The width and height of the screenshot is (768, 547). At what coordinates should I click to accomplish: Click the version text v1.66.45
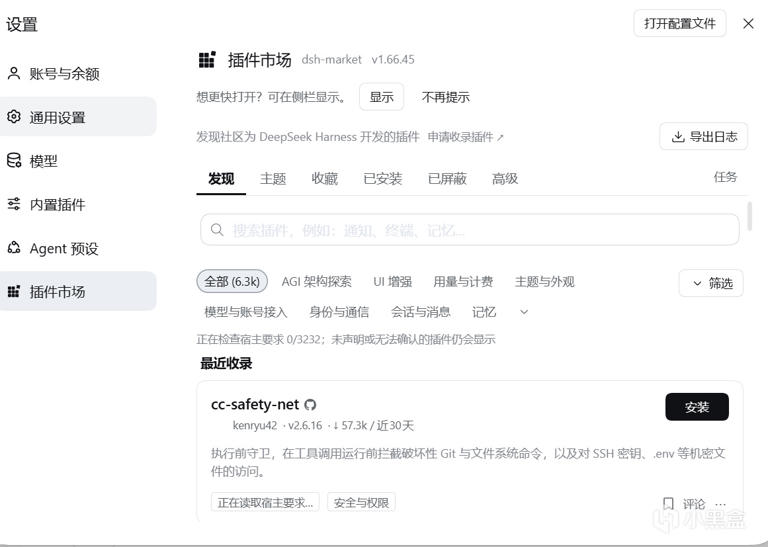pyautogui.click(x=393, y=60)
